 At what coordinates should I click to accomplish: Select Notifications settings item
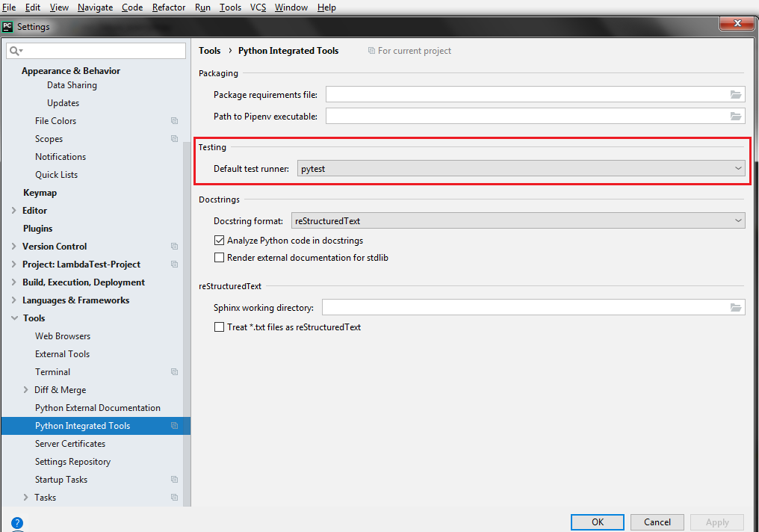[x=60, y=157]
